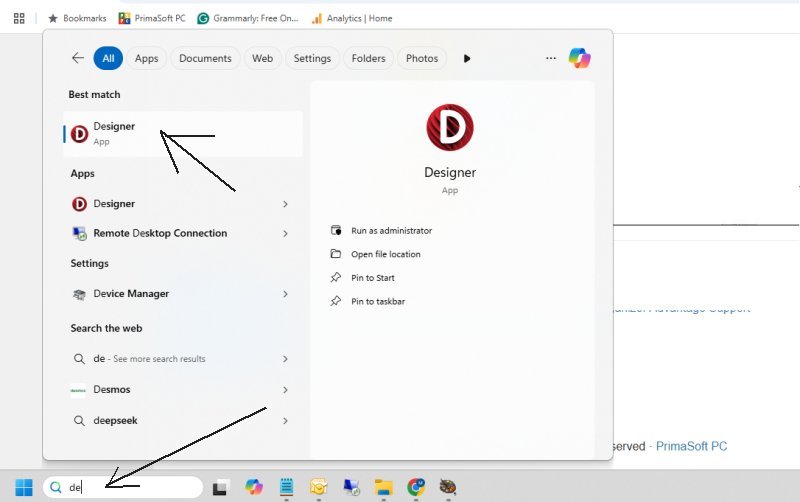Click the search magnifier icon in the taskbar

(x=56, y=488)
